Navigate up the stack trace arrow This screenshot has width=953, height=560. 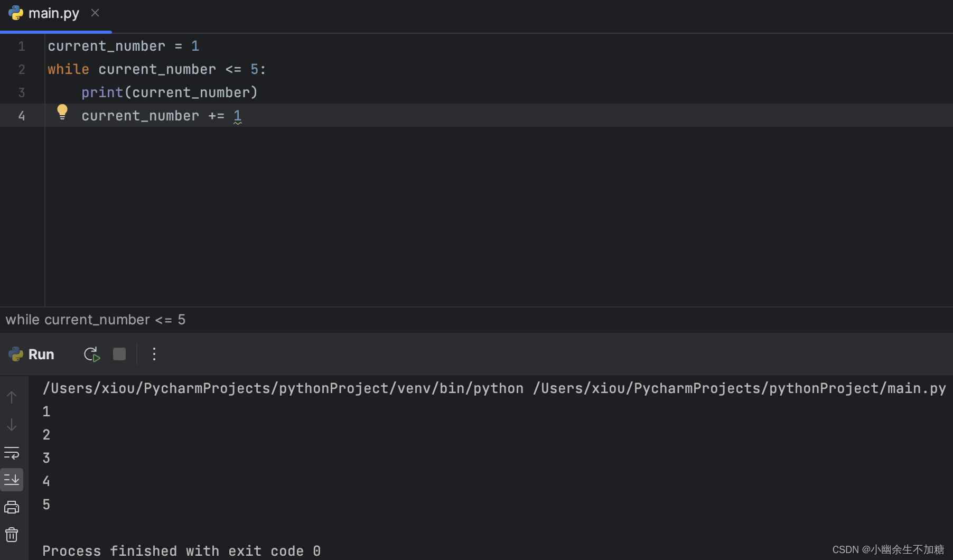pos(12,397)
